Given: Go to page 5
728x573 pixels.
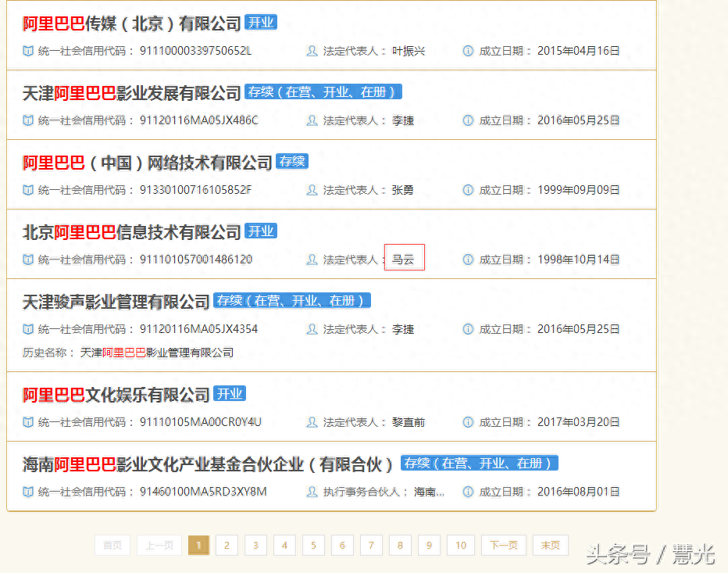Looking at the screenshot, I should pyautogui.click(x=313, y=545).
